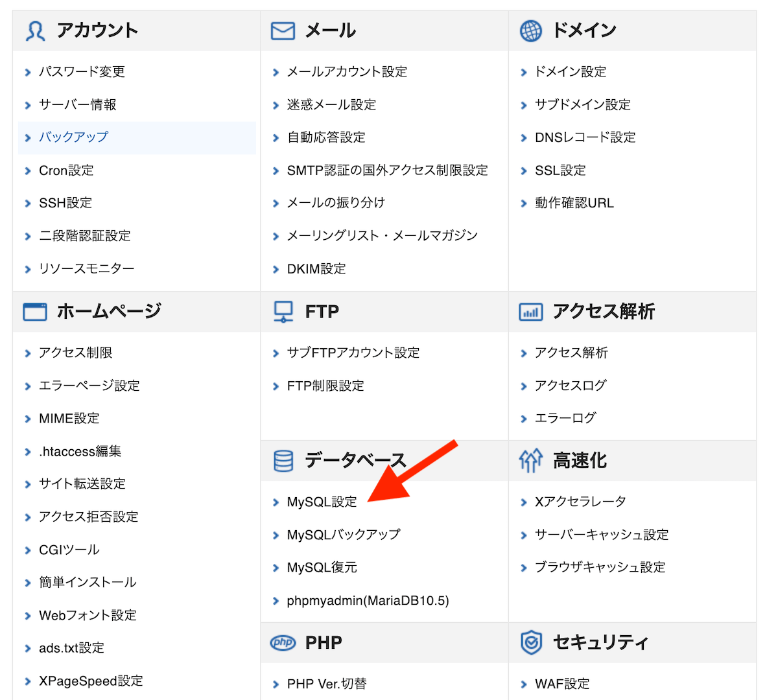Open the WAF設定 page
The height and width of the screenshot is (700, 778).
[563, 683]
